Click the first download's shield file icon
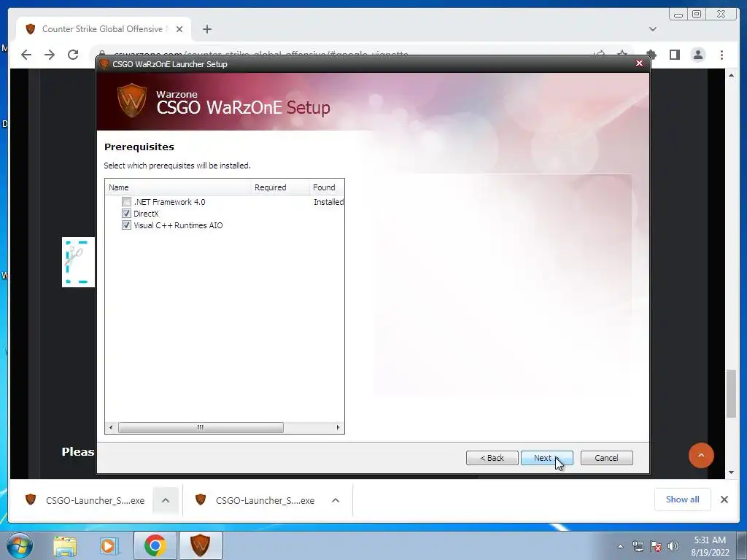Image resolution: width=747 pixels, height=560 pixels. click(31, 499)
